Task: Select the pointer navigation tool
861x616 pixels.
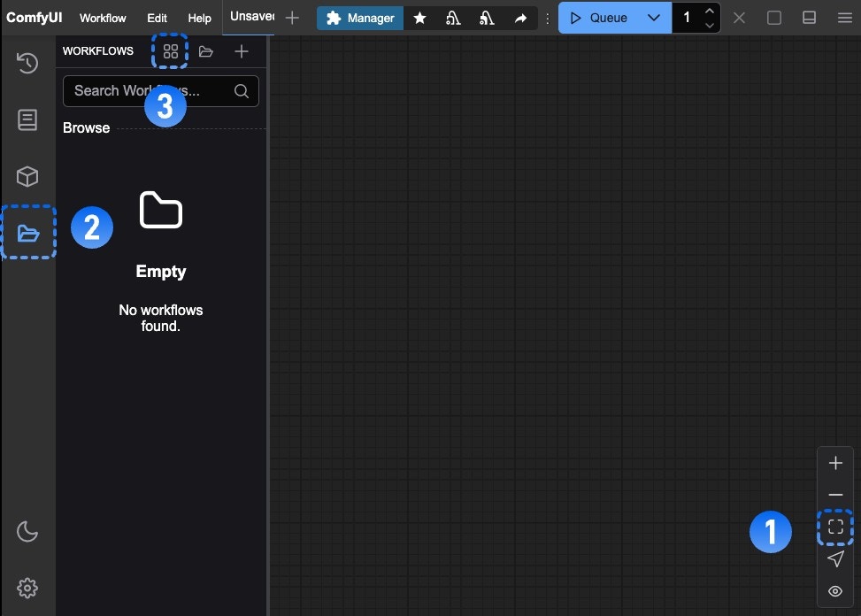Action: point(834,558)
